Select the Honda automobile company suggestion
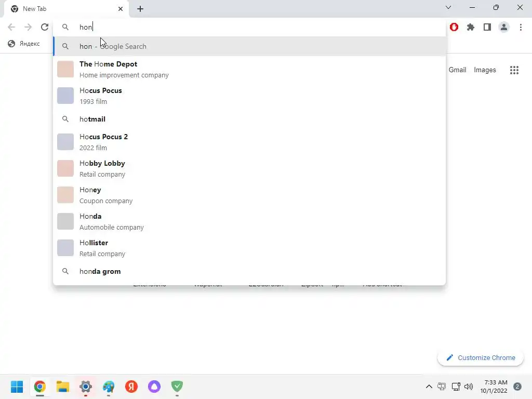Image resolution: width=532 pixels, height=399 pixels. click(249, 221)
